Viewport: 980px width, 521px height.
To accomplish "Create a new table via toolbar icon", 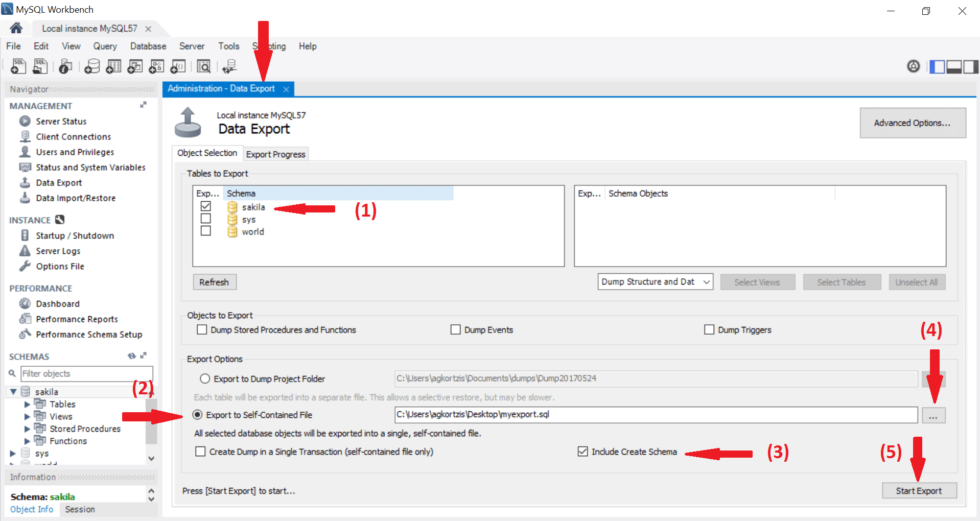I will (113, 66).
